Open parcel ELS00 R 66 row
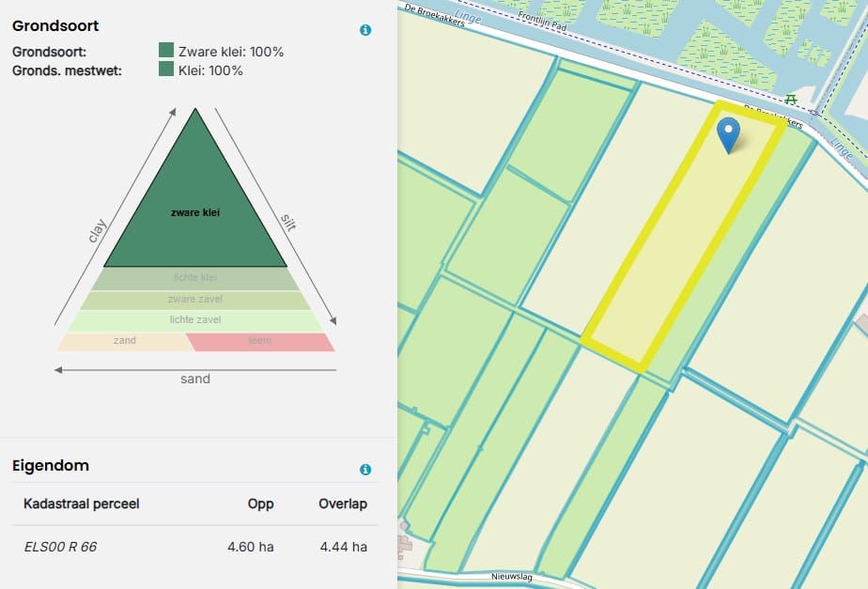 pos(61,546)
